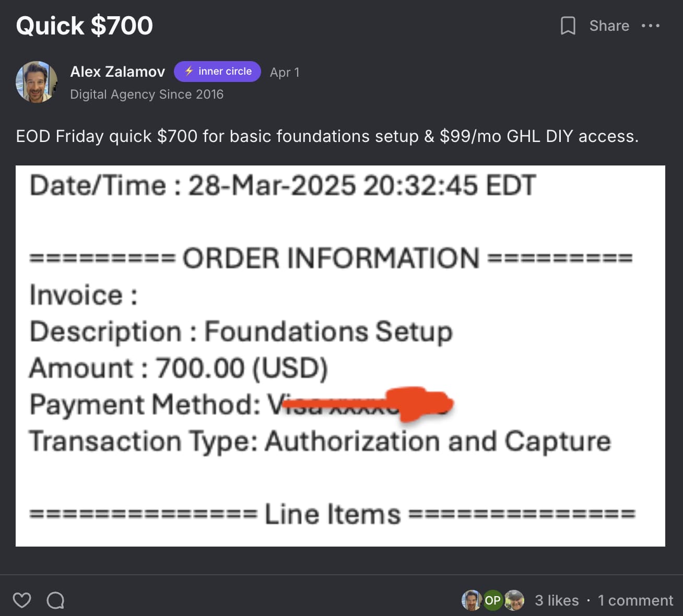Click the green OP avatar
The height and width of the screenshot is (616, 683).
pos(492,600)
